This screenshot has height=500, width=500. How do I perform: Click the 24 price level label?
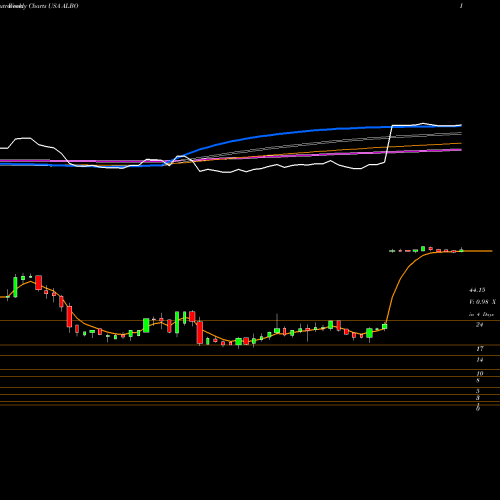point(479,325)
